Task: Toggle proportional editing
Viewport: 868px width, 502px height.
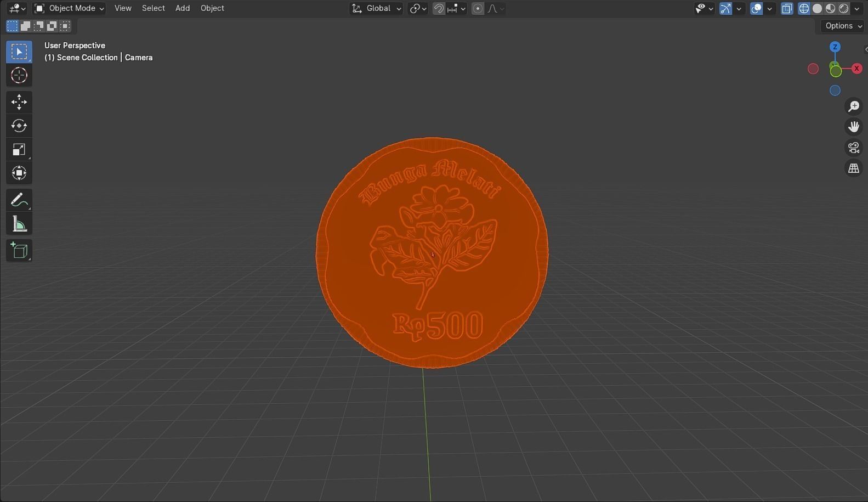Action: click(478, 8)
